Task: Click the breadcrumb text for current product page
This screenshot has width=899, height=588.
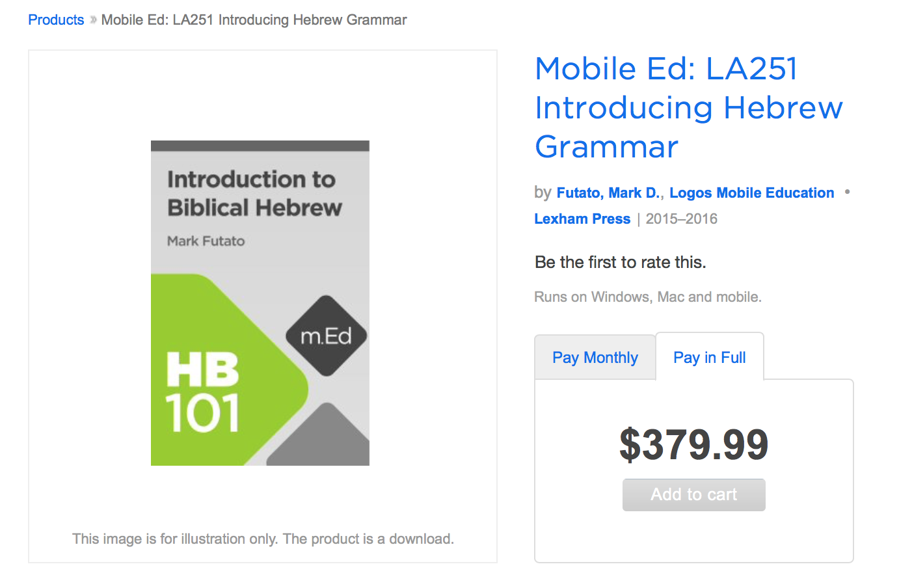Action: pyautogui.click(x=254, y=20)
